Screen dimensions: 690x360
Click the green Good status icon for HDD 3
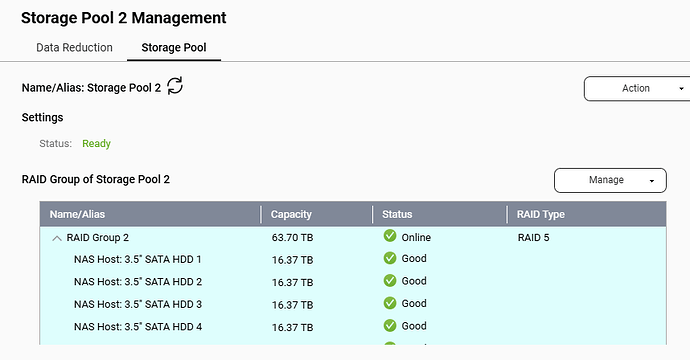[390, 303]
